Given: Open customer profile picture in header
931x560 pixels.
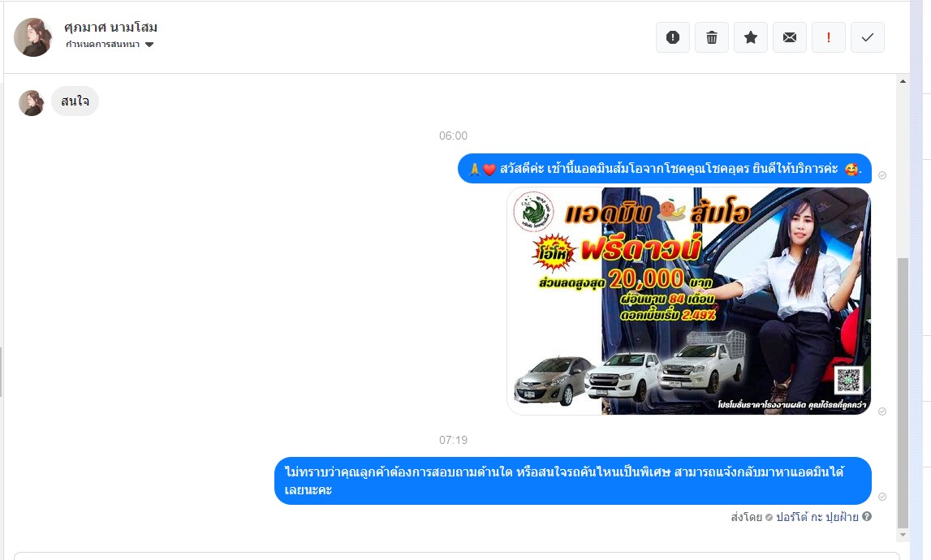Looking at the screenshot, I should tap(33, 37).
